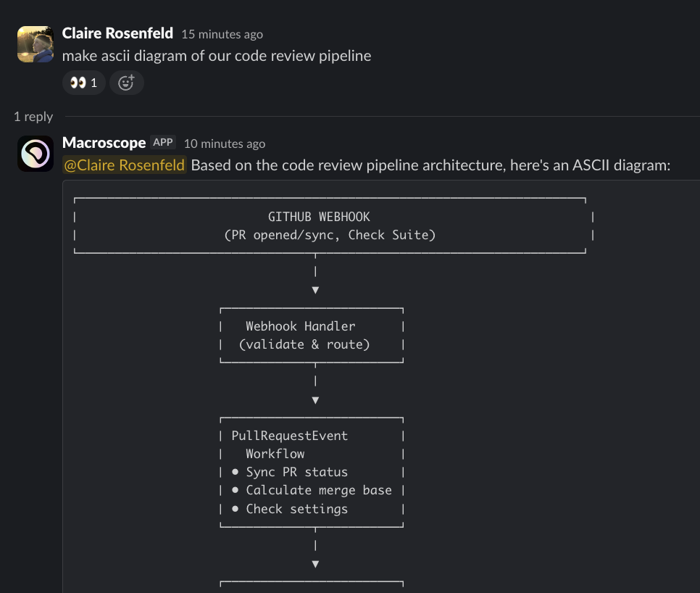700x593 pixels.
Task: Open emoji picker with the add-reaction icon
Action: tap(126, 83)
